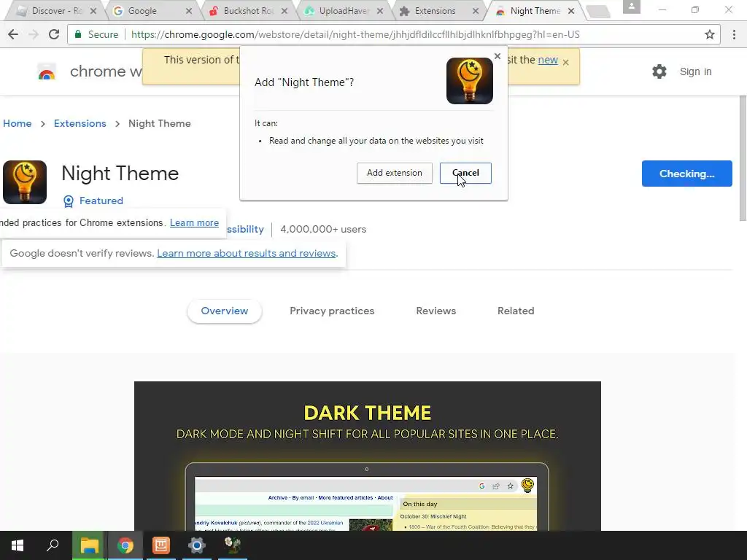Close the UploadHaven tab
747x560 pixels.
click(x=379, y=10)
